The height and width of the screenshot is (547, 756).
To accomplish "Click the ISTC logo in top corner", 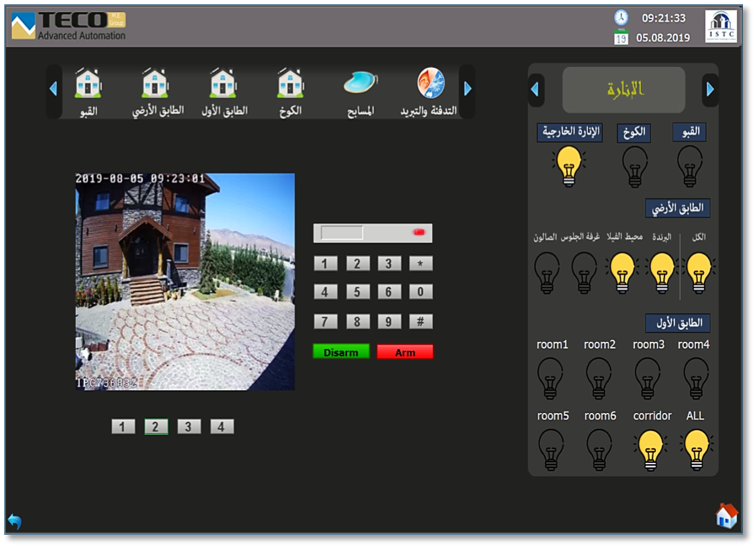I will [721, 26].
